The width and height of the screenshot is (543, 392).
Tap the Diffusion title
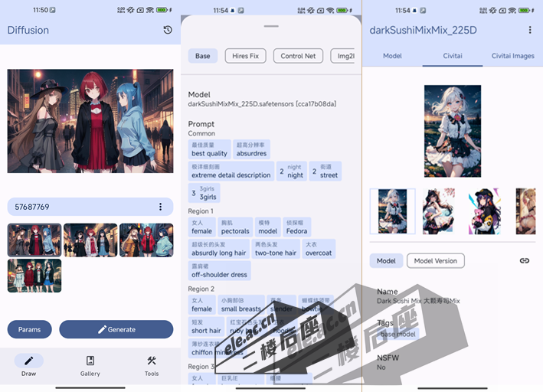28,30
